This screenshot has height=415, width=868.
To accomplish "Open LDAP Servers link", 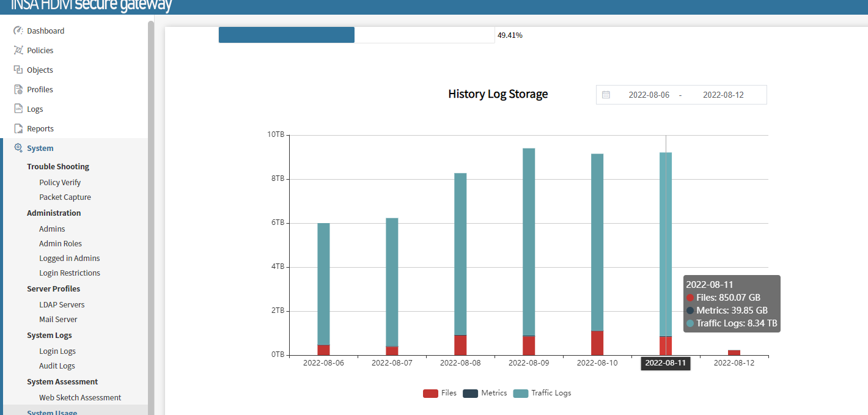I will click(x=62, y=304).
